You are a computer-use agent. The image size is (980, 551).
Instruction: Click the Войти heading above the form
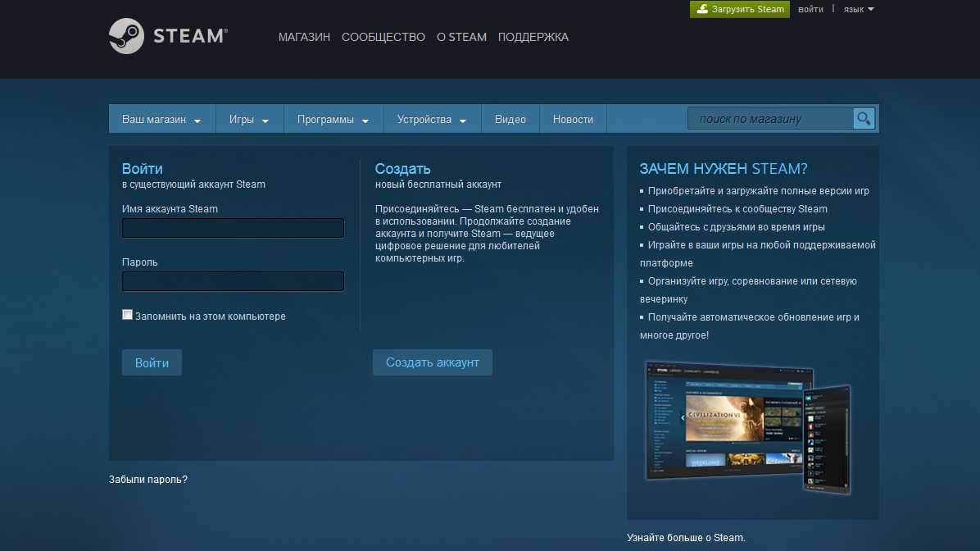tap(143, 168)
